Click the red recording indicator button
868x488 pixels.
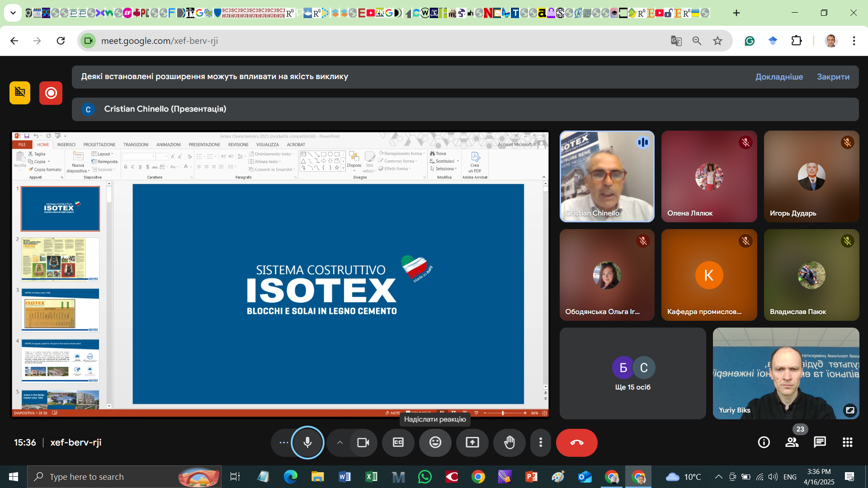[51, 93]
